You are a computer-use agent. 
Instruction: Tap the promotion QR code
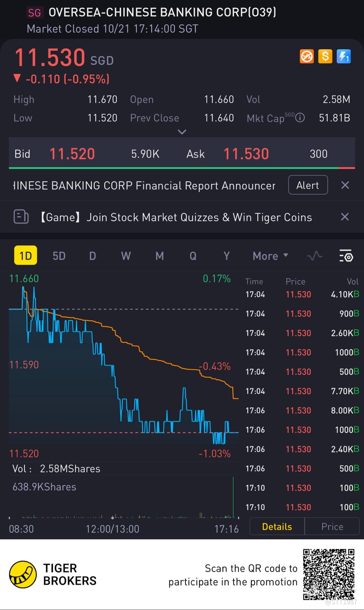tap(329, 574)
